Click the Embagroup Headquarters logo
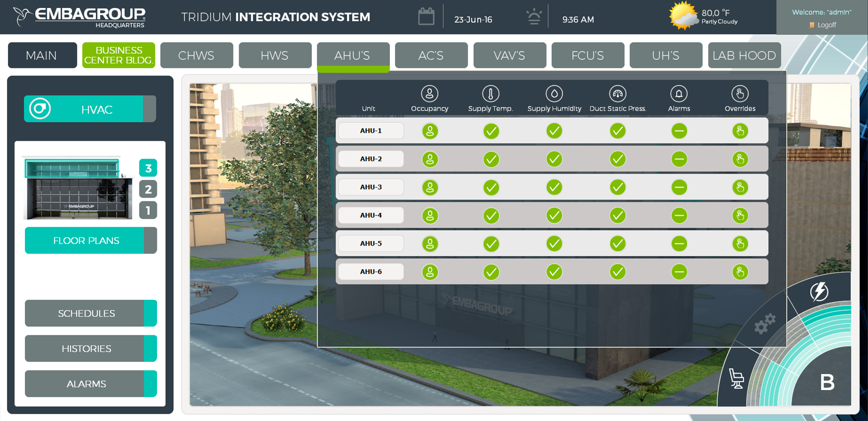 pos(79,17)
